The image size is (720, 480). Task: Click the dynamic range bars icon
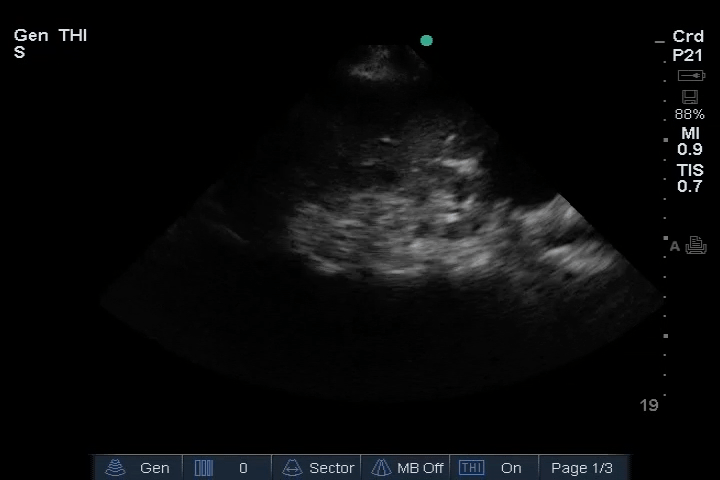coord(204,468)
